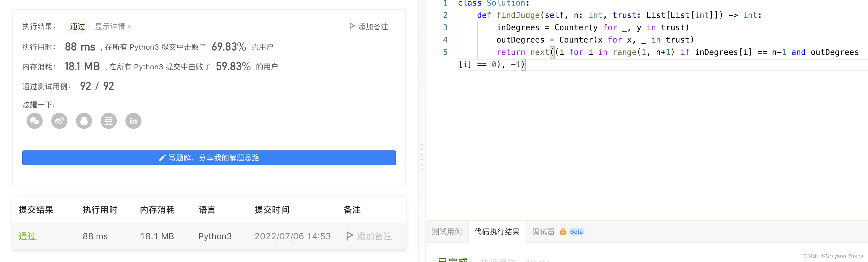Open the 调试器 debugger tab
This screenshot has height=262, width=868.
543,232
